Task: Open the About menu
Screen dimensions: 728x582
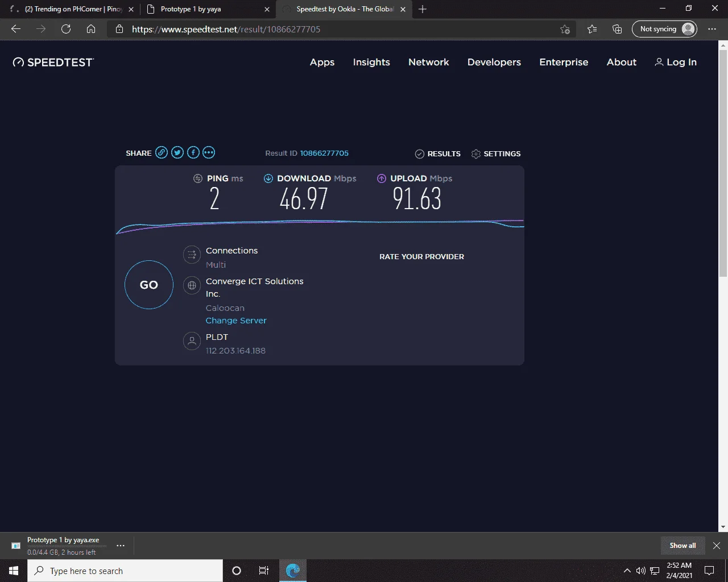Action: [622, 62]
